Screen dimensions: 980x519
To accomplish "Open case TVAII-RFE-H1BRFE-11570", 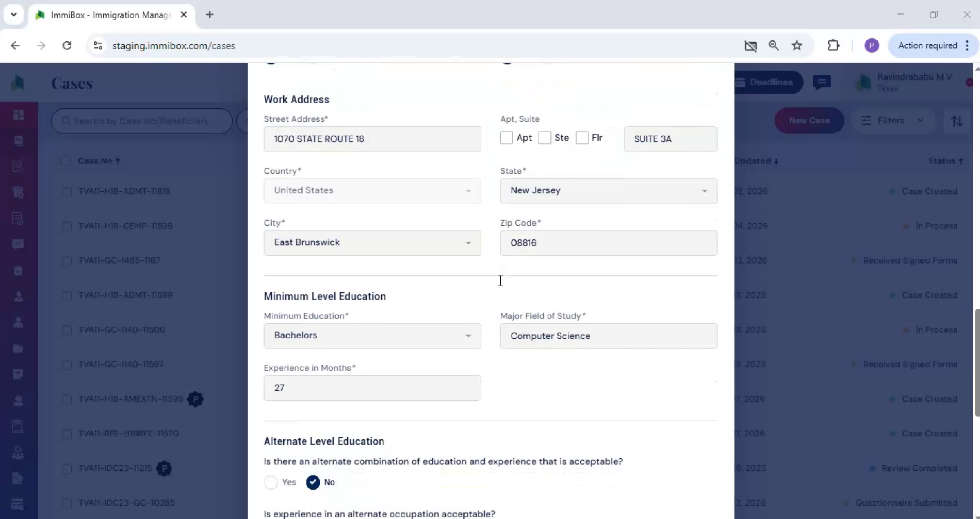I will point(128,434).
